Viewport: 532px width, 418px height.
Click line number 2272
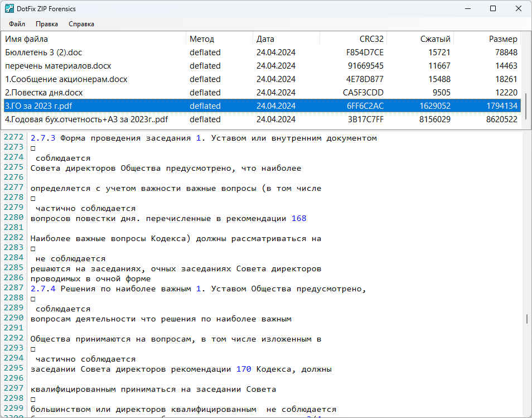tap(13, 137)
